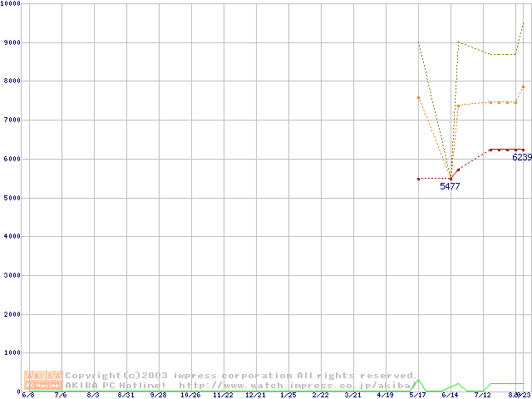Click the 5477 minimum price label
The width and height of the screenshot is (532, 399).
[450, 187]
